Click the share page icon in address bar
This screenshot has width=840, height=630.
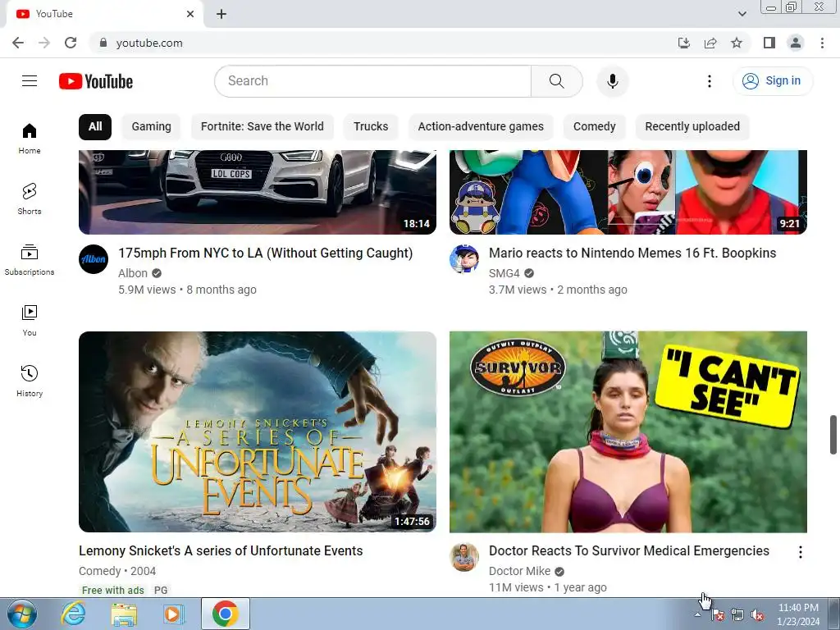coord(710,43)
